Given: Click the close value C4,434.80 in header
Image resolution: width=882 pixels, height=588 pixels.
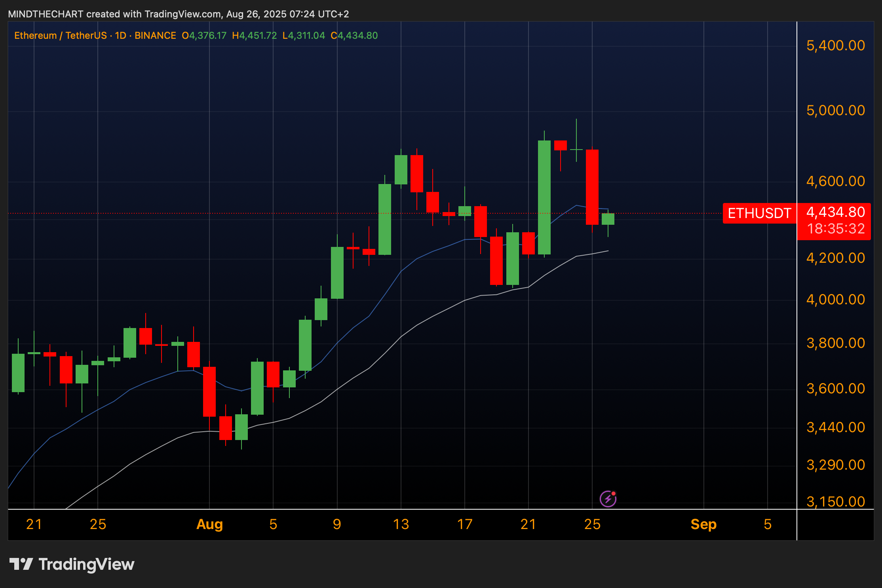Looking at the screenshot, I should [354, 36].
